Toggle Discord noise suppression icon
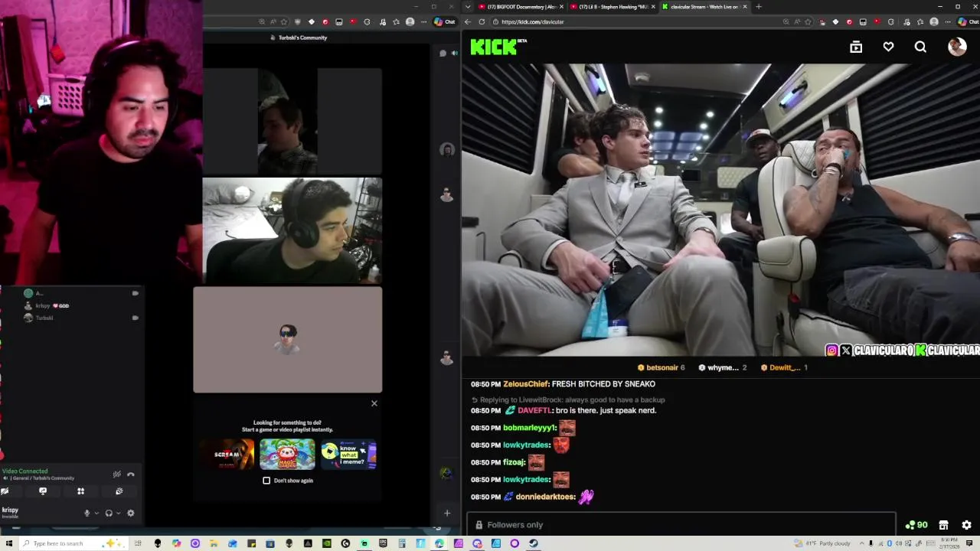This screenshot has width=980, height=551. tap(116, 474)
